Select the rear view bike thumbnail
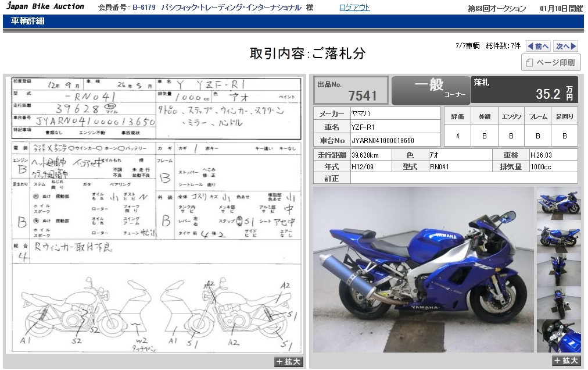The width and height of the screenshot is (588, 370). pyautogui.click(x=559, y=303)
